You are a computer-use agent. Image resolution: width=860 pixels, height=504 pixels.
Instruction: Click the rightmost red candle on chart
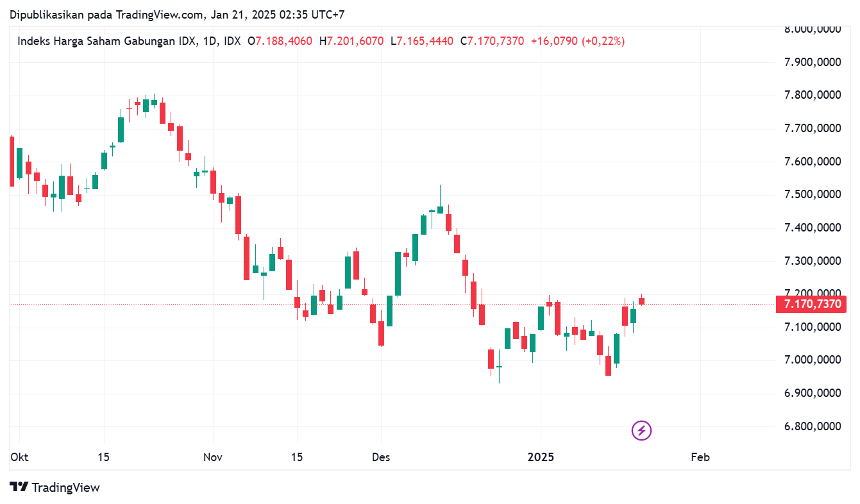[x=641, y=301]
